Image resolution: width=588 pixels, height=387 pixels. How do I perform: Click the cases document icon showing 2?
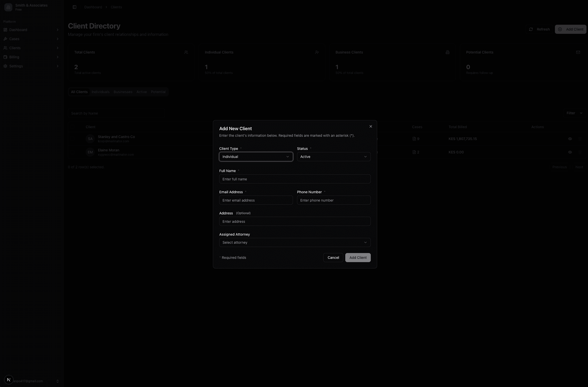(x=414, y=152)
